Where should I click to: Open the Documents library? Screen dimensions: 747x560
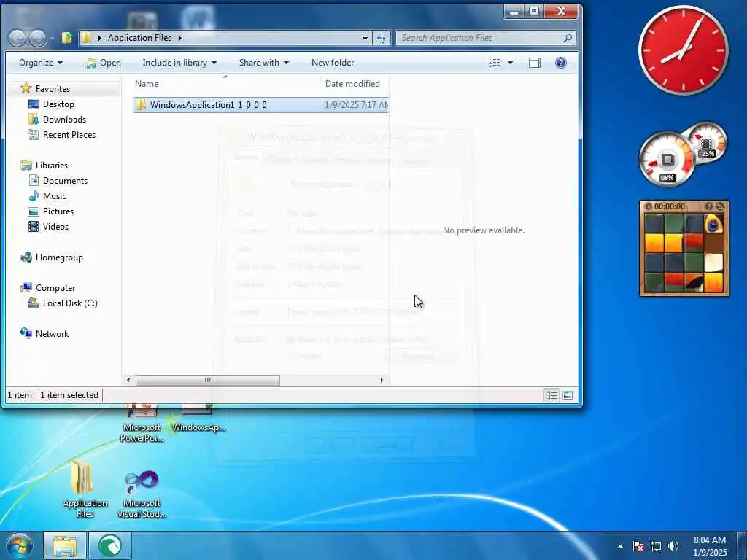[65, 181]
